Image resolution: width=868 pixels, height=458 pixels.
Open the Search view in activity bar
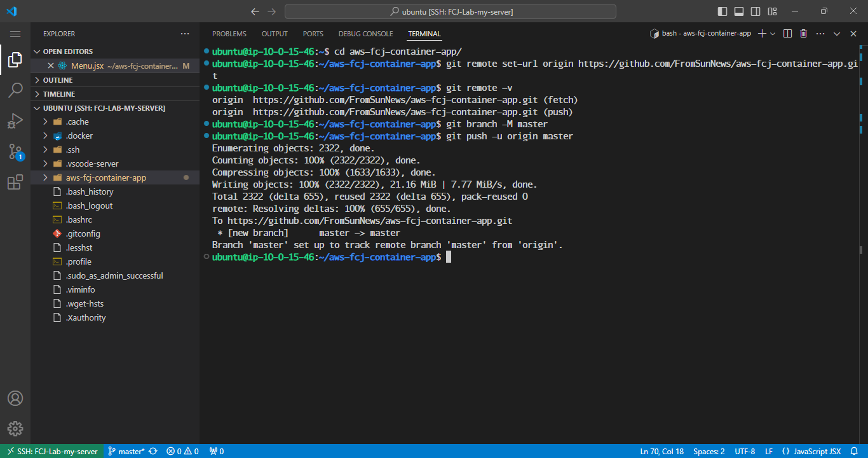point(15,90)
